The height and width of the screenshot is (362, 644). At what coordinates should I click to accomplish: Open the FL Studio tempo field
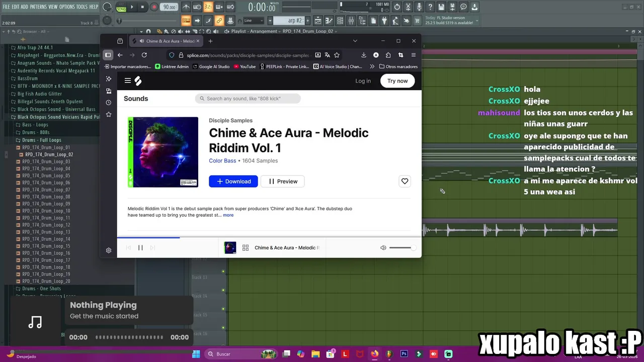[x=170, y=7]
